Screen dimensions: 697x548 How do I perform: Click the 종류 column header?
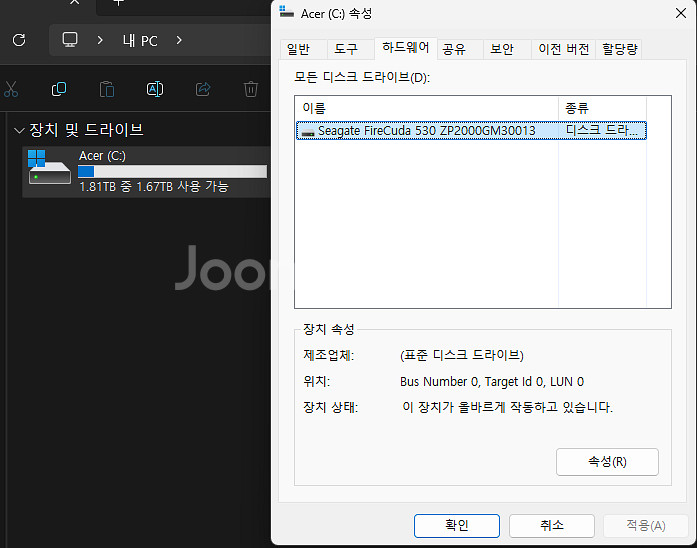click(x=602, y=108)
